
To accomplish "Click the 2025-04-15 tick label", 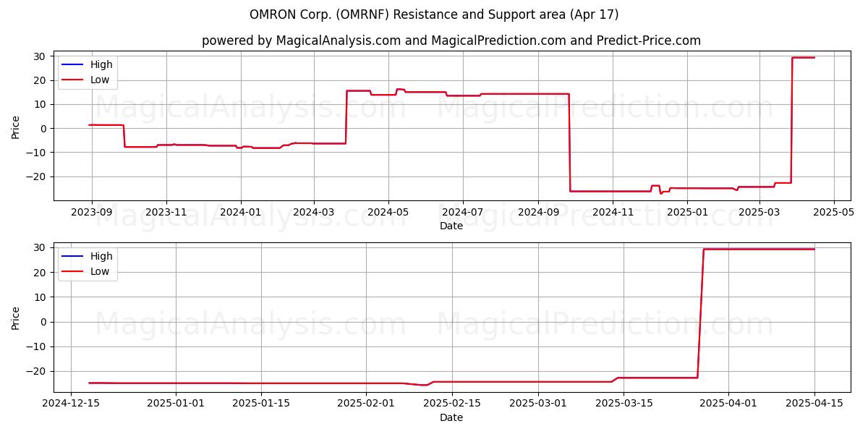I will point(814,404).
